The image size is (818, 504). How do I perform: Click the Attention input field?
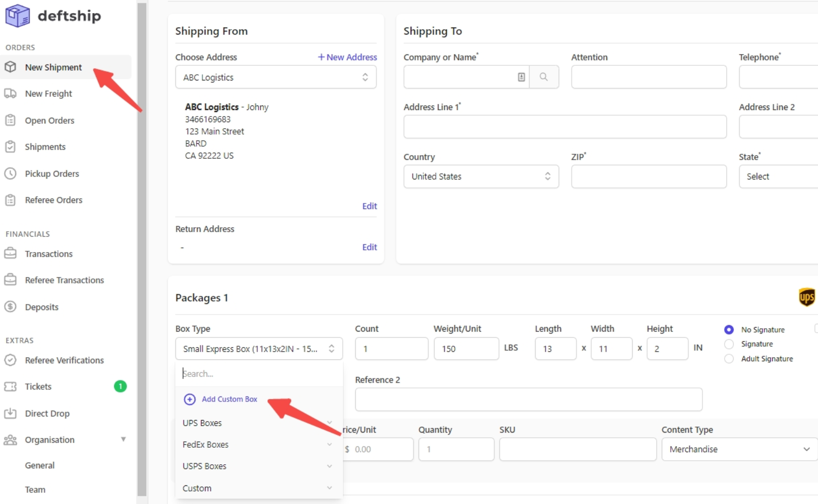click(x=649, y=77)
